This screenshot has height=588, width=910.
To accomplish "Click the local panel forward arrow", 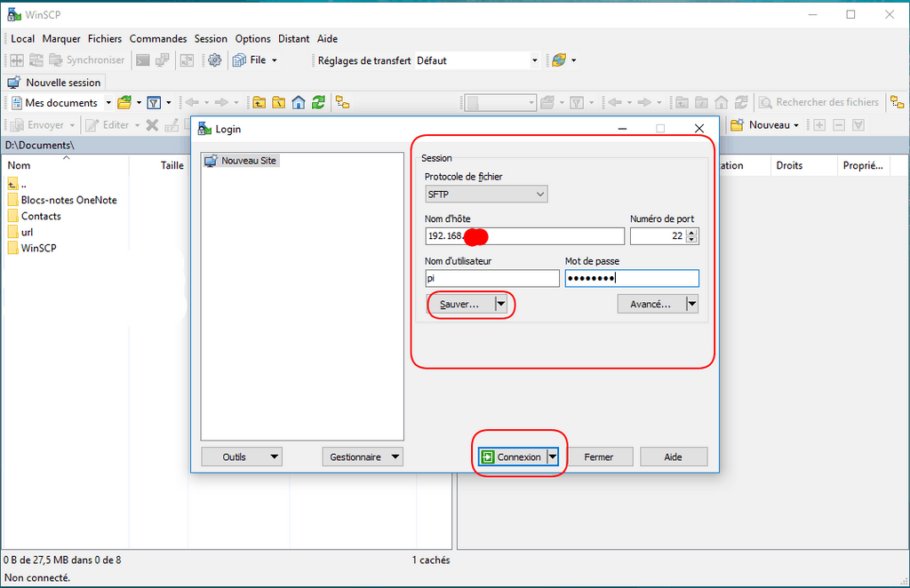I will coord(221,103).
